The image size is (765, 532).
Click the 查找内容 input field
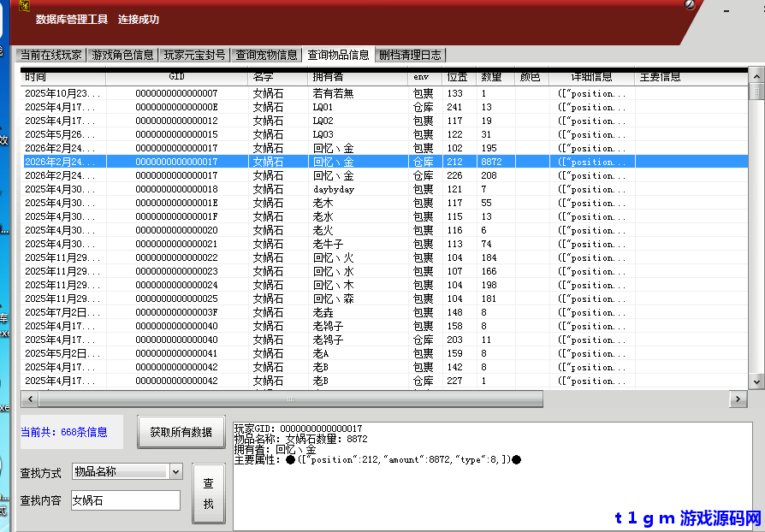125,500
